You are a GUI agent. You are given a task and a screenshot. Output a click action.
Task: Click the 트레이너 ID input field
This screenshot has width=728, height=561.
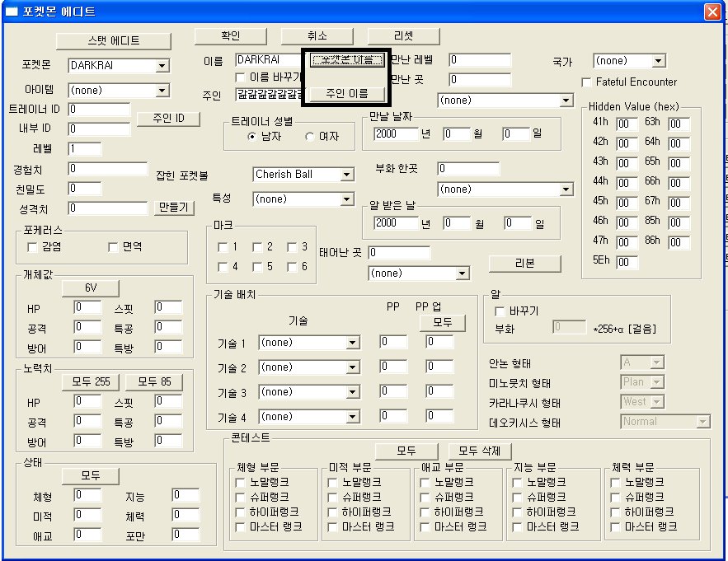tap(99, 109)
